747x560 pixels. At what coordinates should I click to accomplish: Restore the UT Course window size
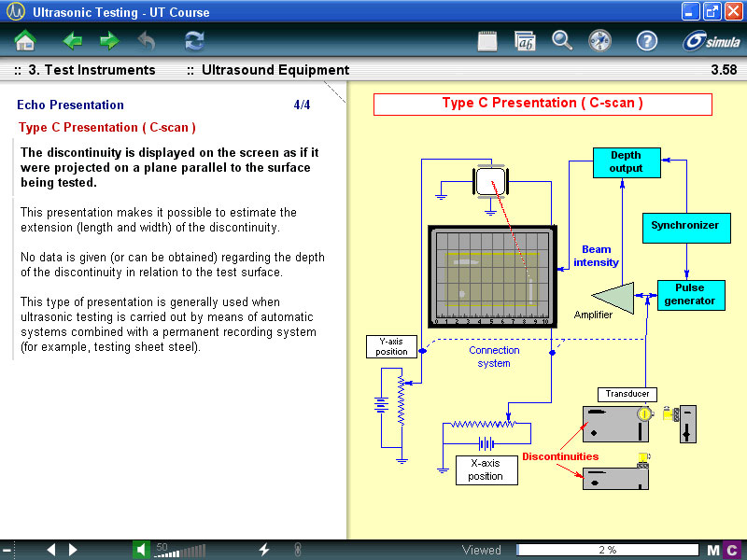point(712,11)
